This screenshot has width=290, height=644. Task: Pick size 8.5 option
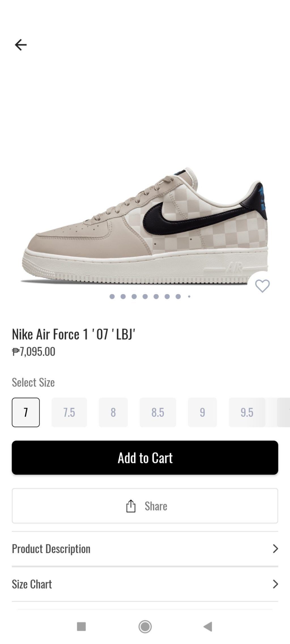(x=158, y=412)
